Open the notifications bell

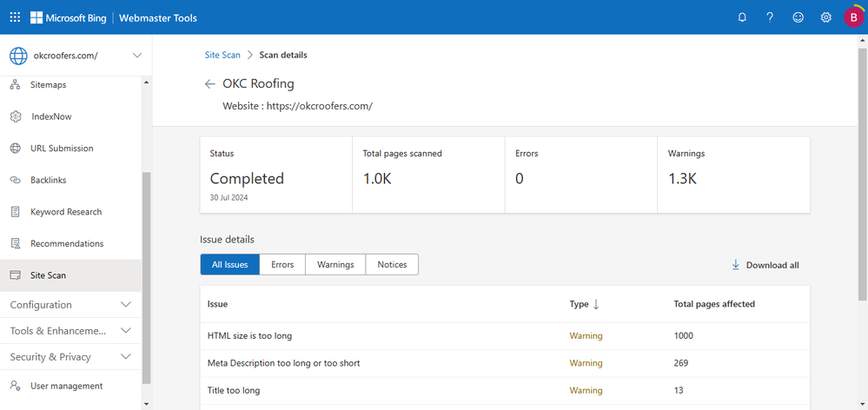(x=742, y=17)
